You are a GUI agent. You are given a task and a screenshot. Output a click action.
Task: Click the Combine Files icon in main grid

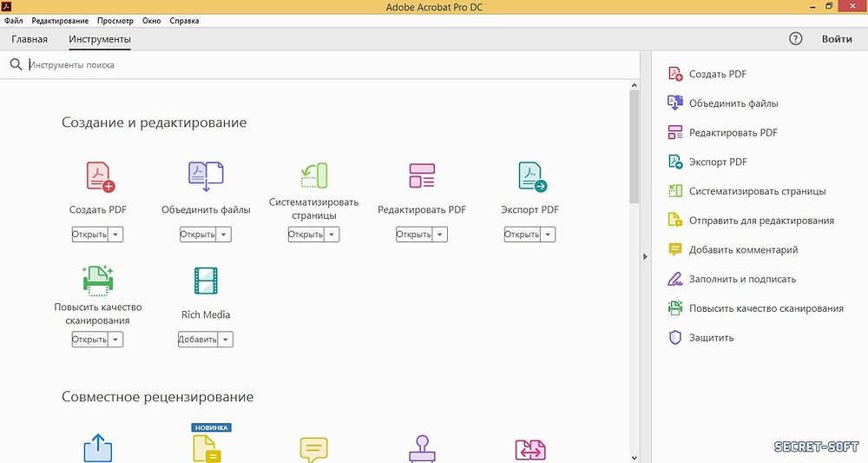coord(206,176)
